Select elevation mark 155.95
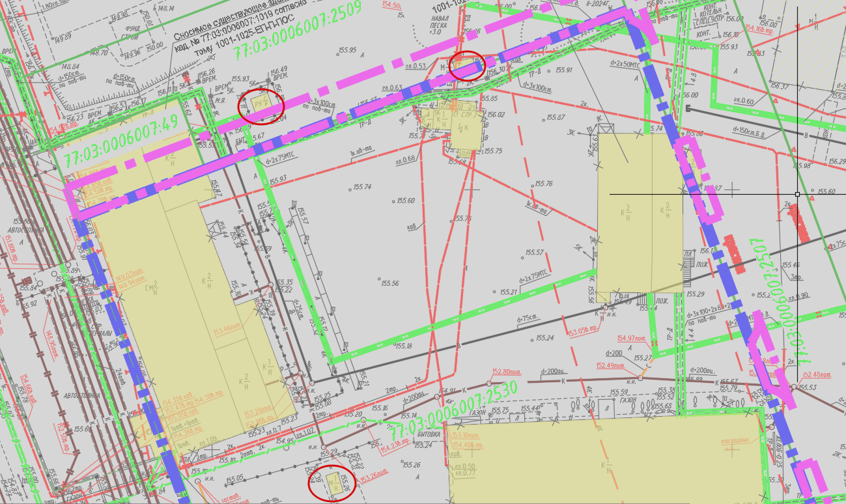846x504 pixels. (348, 50)
